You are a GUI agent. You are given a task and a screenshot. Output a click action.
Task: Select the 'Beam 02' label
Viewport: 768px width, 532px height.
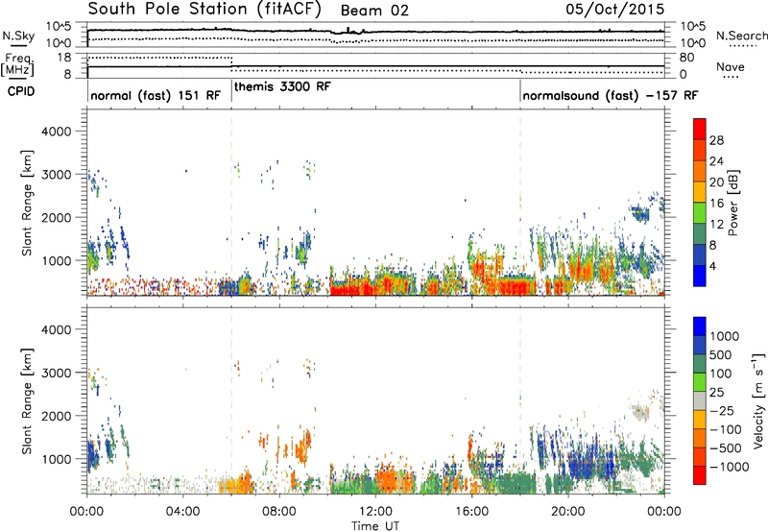pyautogui.click(x=374, y=11)
